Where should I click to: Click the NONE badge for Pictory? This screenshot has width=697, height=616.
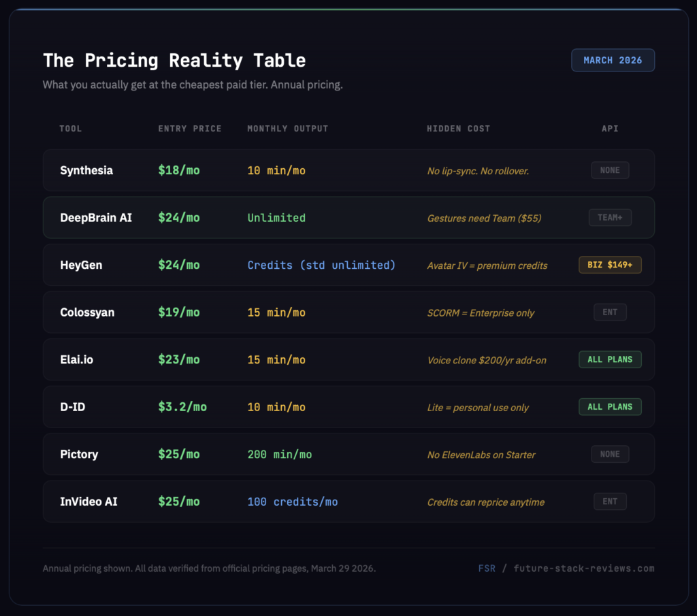610,454
